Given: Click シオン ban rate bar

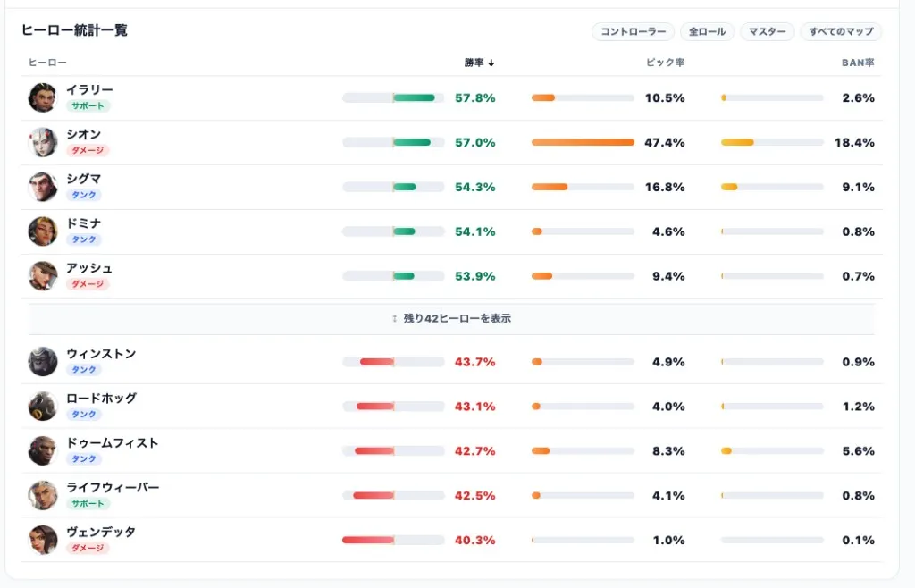Looking at the screenshot, I should coord(772,142).
